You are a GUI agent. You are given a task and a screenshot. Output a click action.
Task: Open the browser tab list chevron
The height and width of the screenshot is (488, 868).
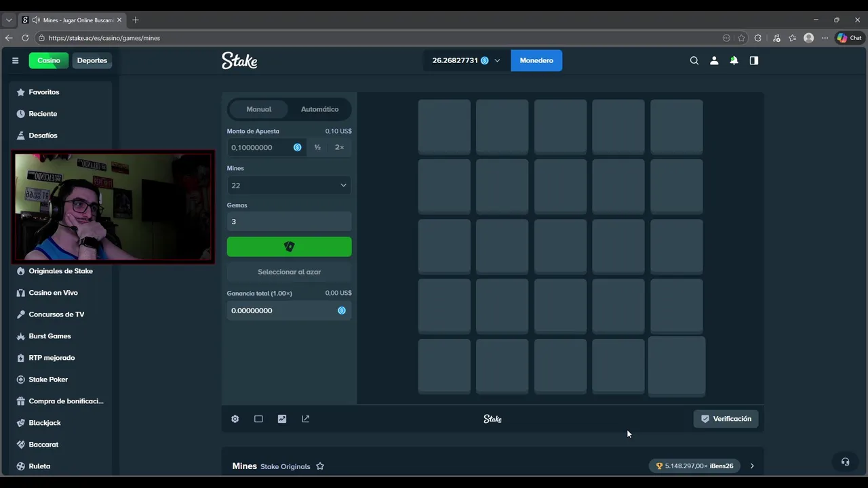pyautogui.click(x=9, y=20)
